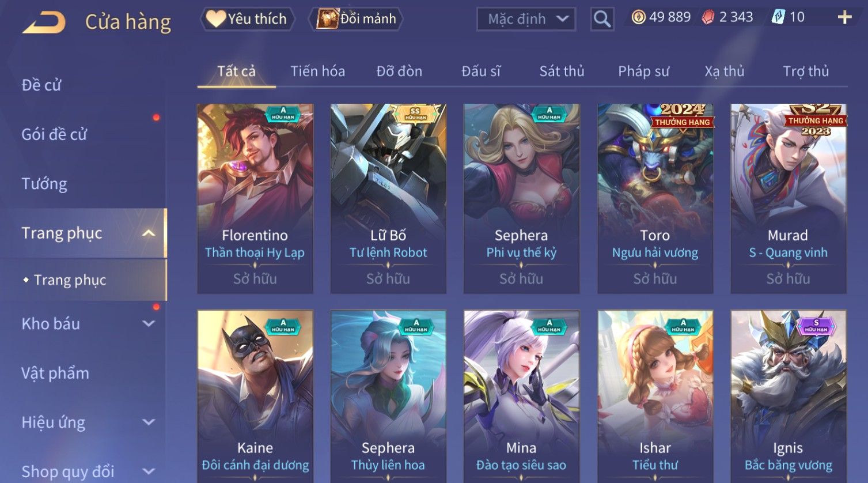Collapse the Trang phục sidebar section
The image size is (868, 483).
149,233
